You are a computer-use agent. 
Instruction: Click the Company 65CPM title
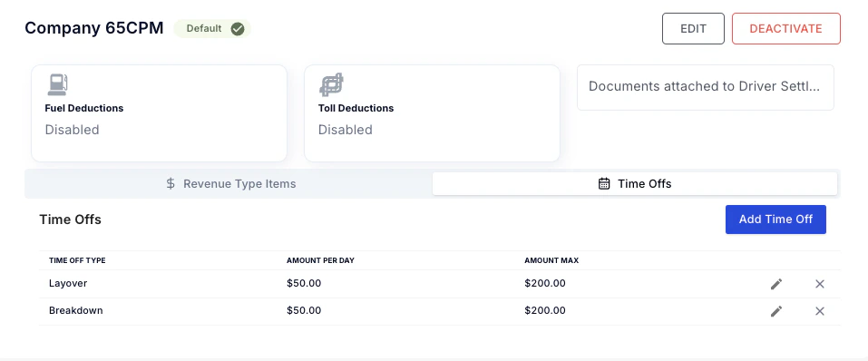[94, 28]
